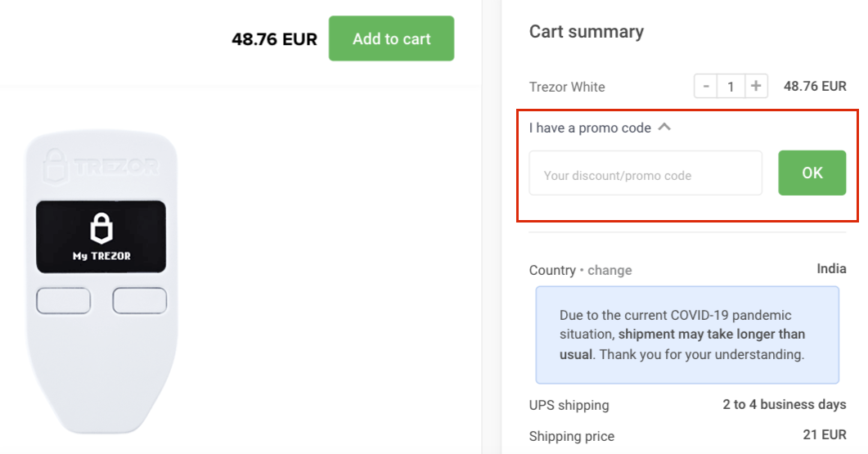Click the 'My TREZOR' text on device screen
Viewport: 868px width, 454px height.
102,256
